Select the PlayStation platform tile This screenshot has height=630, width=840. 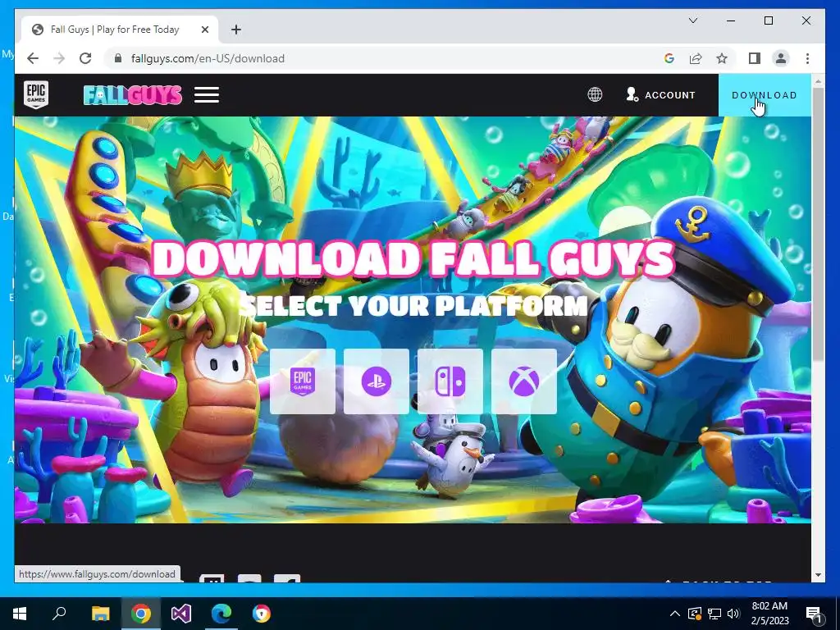coord(376,381)
